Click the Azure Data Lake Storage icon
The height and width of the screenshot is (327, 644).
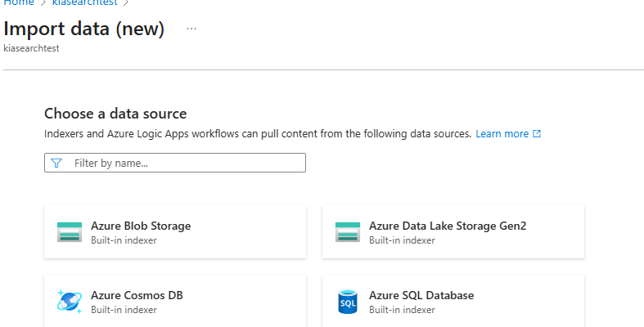click(x=348, y=232)
